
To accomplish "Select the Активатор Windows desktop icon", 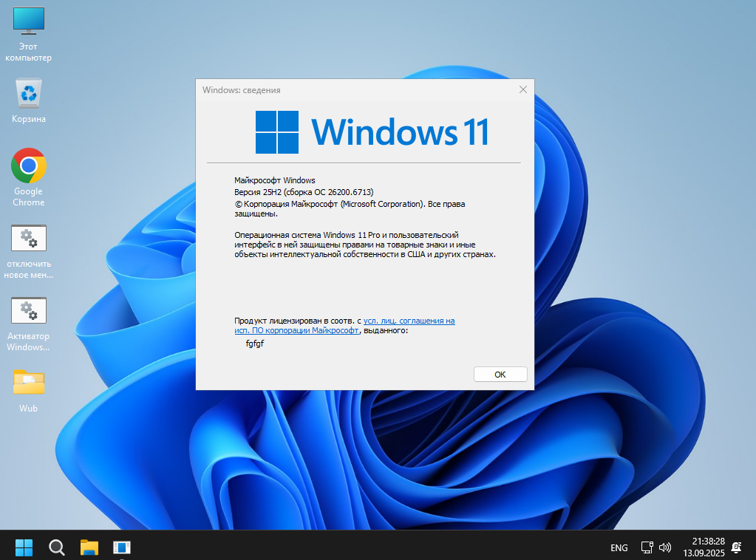I will pos(28,324).
